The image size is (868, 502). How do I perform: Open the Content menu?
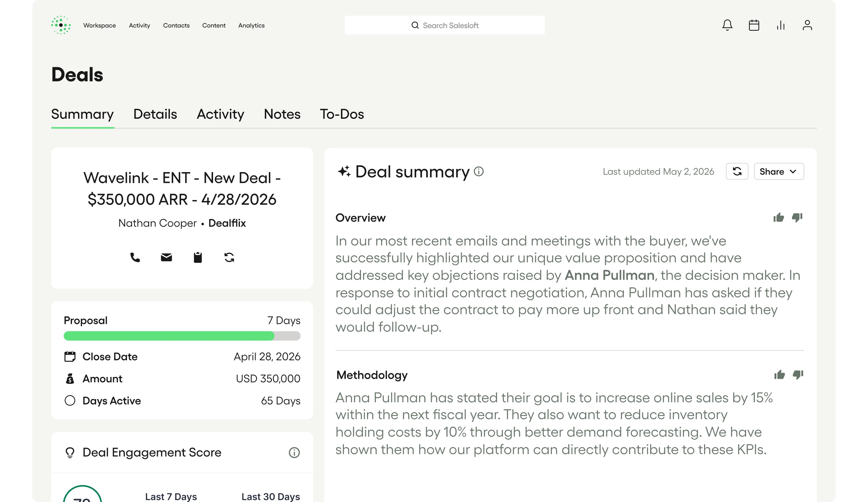click(214, 26)
